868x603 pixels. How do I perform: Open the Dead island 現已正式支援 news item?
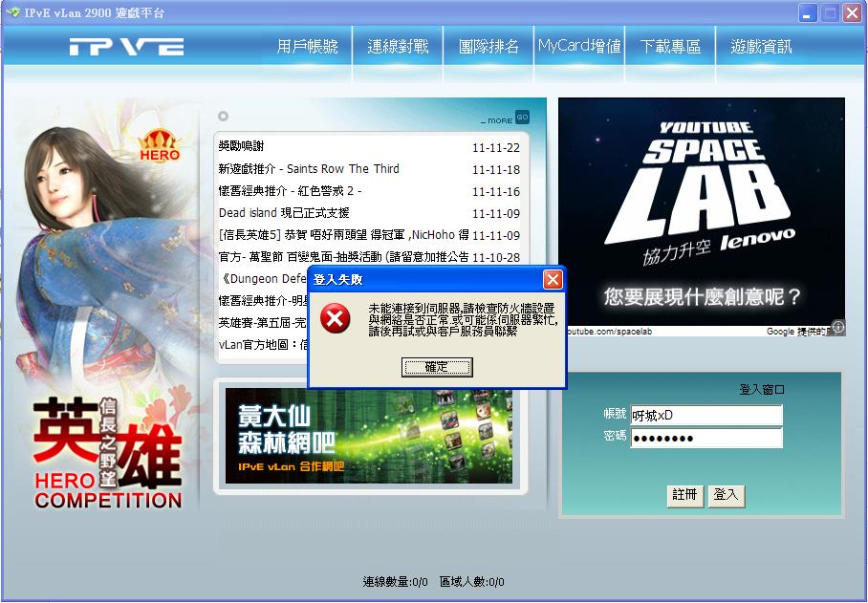[x=284, y=212]
